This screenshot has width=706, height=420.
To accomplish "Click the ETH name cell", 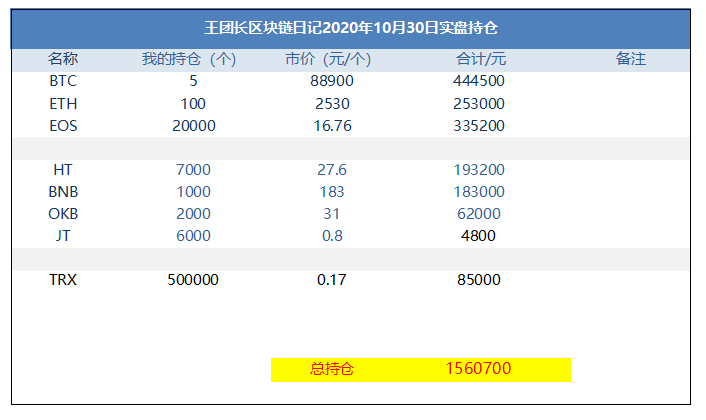I will 63,104.
